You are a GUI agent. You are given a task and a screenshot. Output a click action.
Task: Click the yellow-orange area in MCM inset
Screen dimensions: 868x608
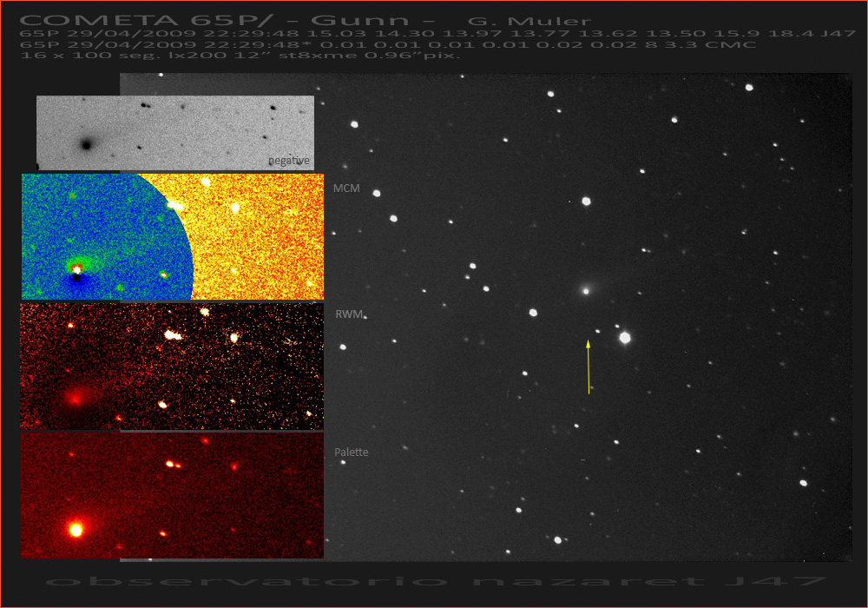click(x=260, y=243)
